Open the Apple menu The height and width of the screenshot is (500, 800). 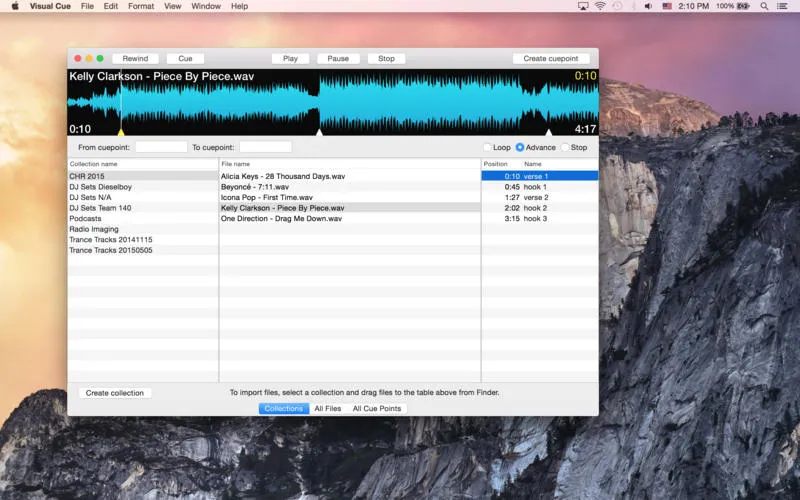(x=14, y=6)
